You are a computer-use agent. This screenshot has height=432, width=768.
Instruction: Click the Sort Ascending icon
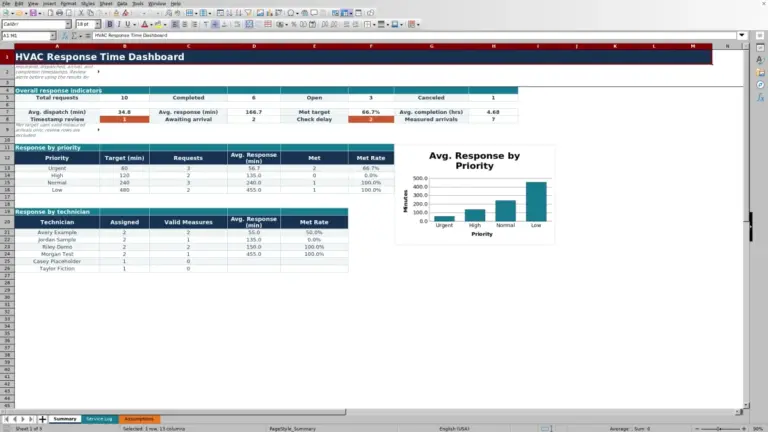[229, 13]
